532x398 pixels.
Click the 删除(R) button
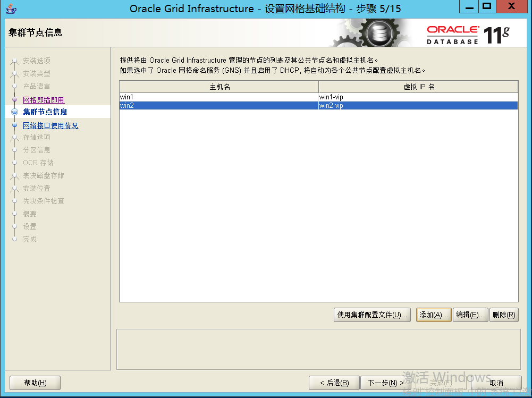pos(504,315)
